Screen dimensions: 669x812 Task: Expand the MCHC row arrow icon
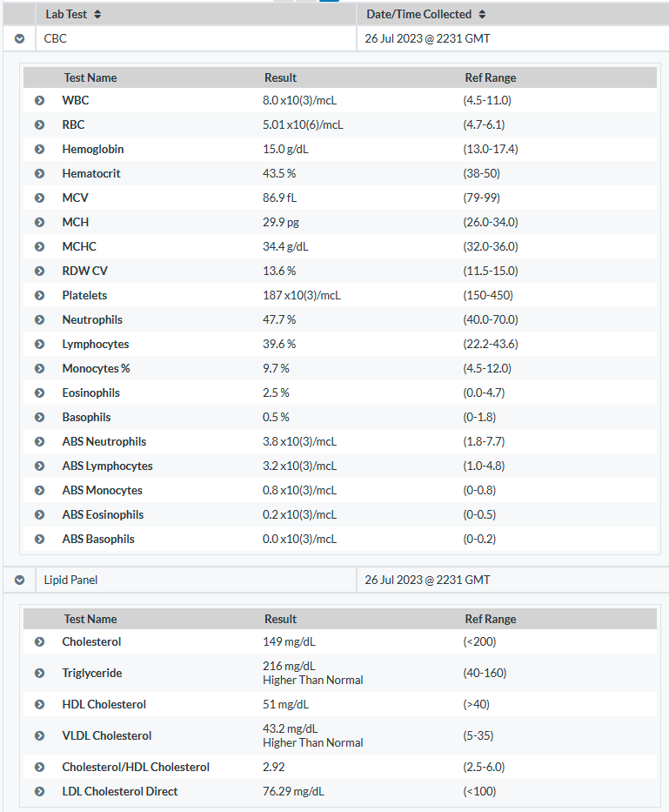click(x=39, y=246)
